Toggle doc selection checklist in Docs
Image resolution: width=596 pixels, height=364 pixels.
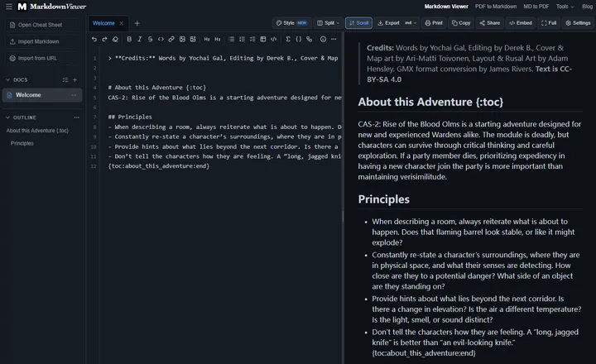coord(65,79)
